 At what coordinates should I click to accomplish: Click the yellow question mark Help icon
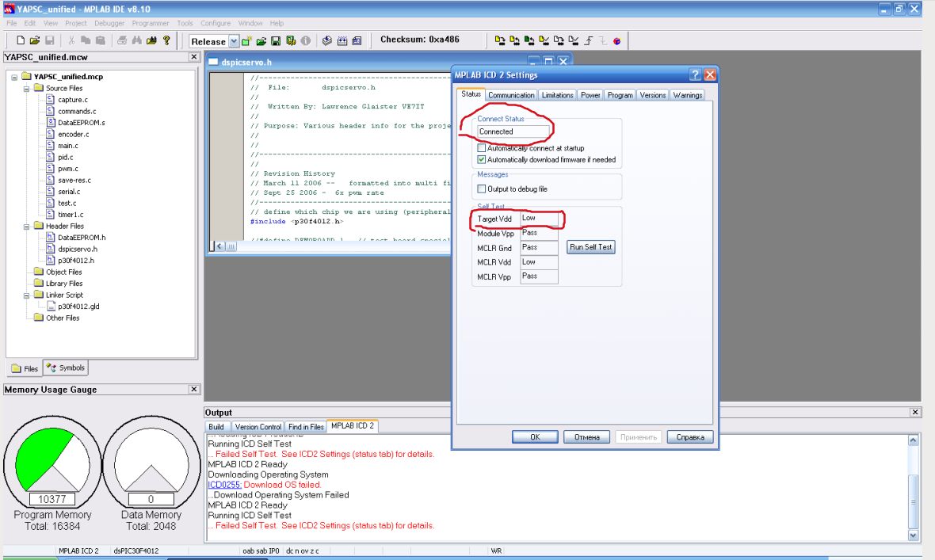click(166, 40)
